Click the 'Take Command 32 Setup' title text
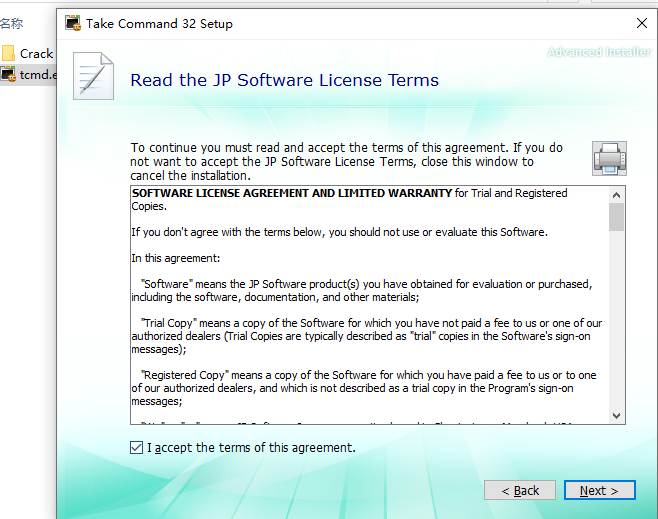 [159, 23]
